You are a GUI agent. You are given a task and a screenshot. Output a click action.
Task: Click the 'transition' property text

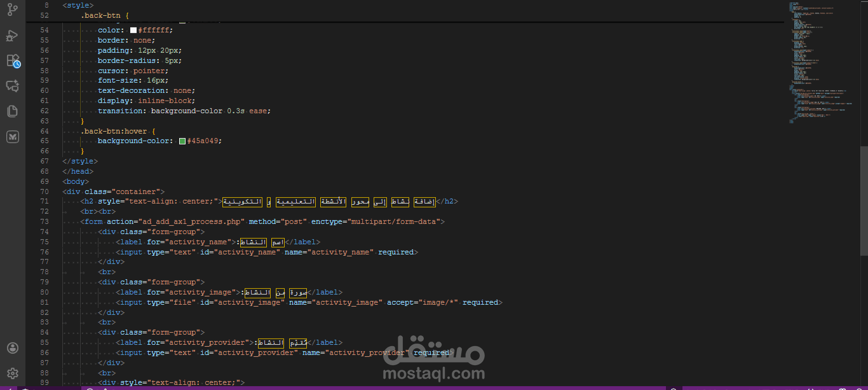pyautogui.click(x=122, y=111)
